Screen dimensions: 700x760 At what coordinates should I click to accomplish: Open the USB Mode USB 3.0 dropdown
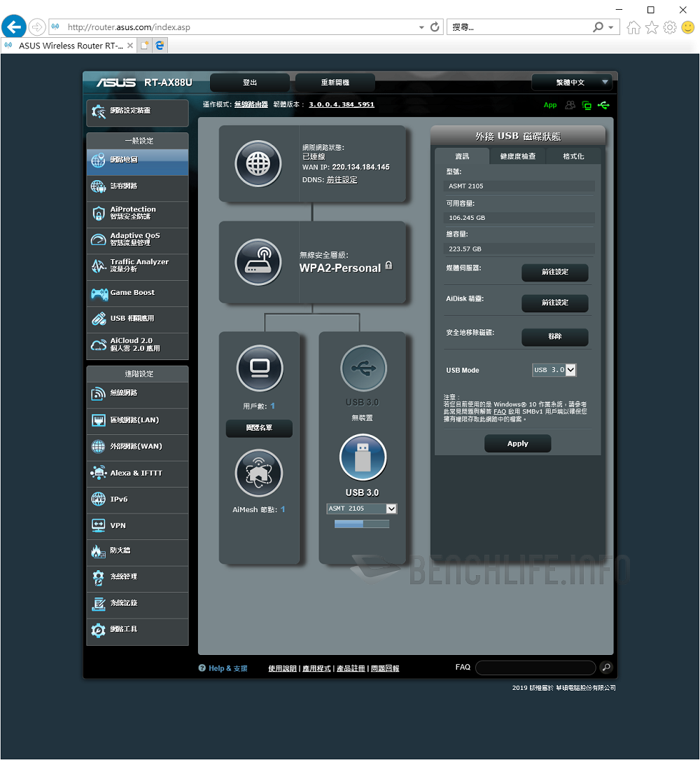[554, 370]
